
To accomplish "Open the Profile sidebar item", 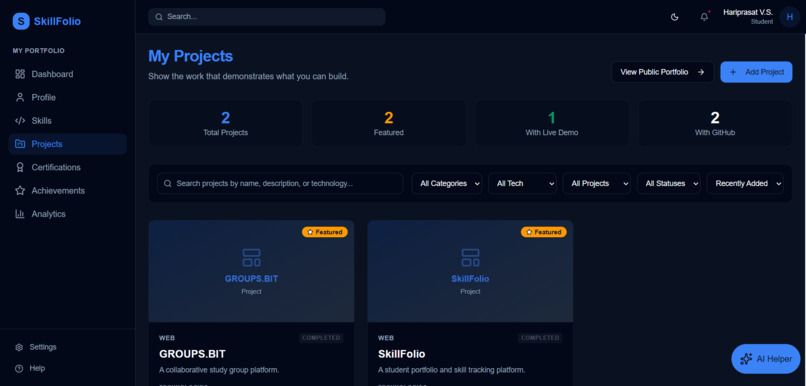I will (x=67, y=97).
